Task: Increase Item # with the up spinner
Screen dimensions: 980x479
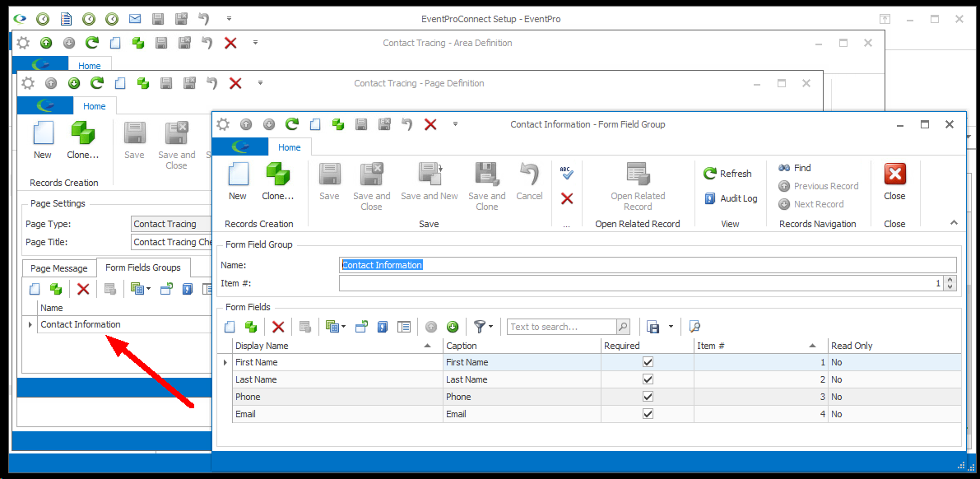Action: click(950, 280)
